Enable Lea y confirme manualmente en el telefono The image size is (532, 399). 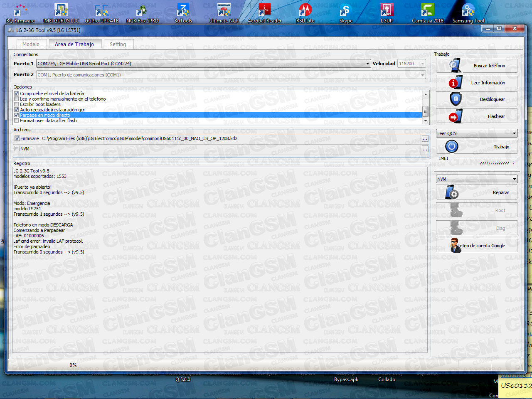(17, 99)
